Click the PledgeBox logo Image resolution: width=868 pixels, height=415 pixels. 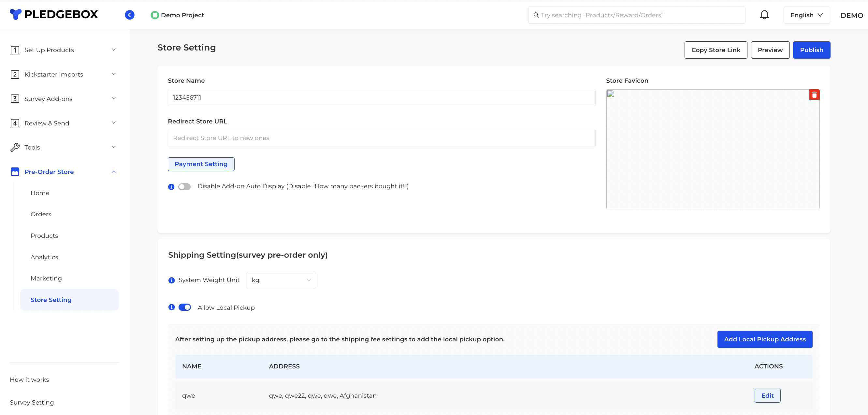click(x=54, y=14)
